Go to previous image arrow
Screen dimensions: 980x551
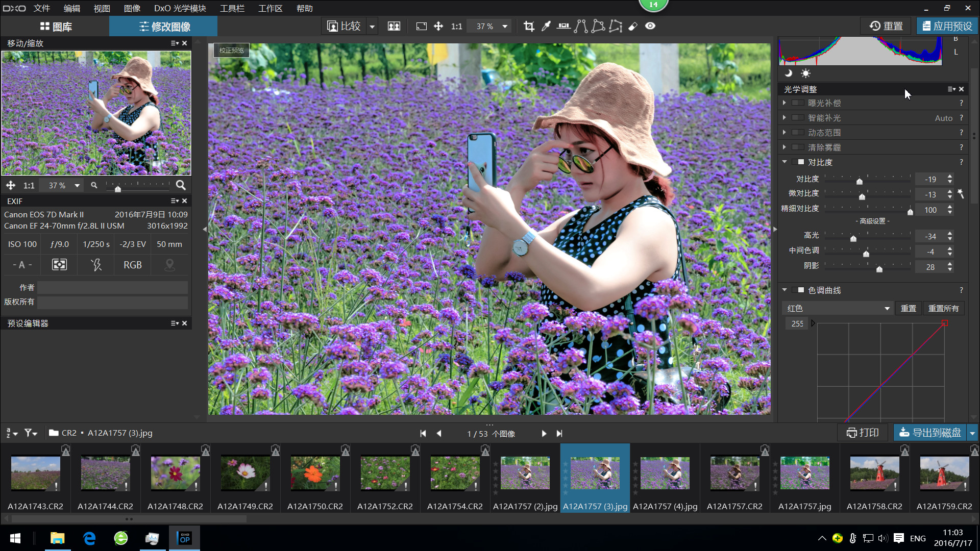click(x=439, y=433)
